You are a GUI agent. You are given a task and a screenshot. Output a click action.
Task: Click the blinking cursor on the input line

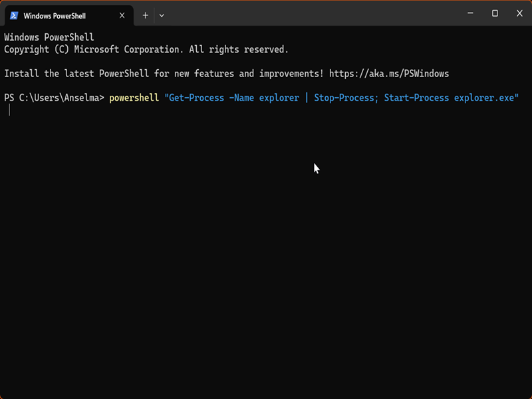coord(9,110)
